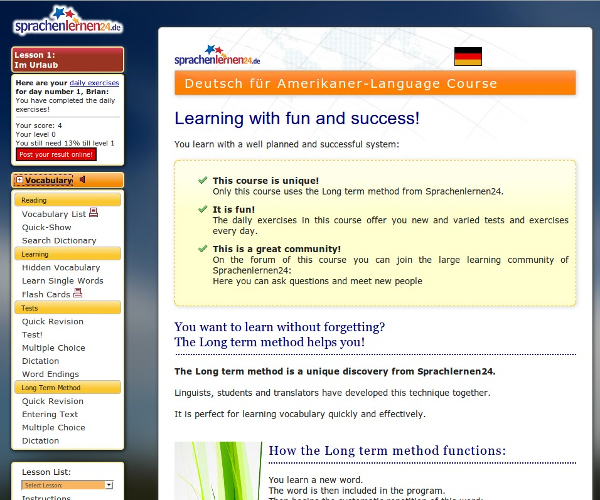Click the green checkmark beside 'It is fun!'

(x=202, y=209)
